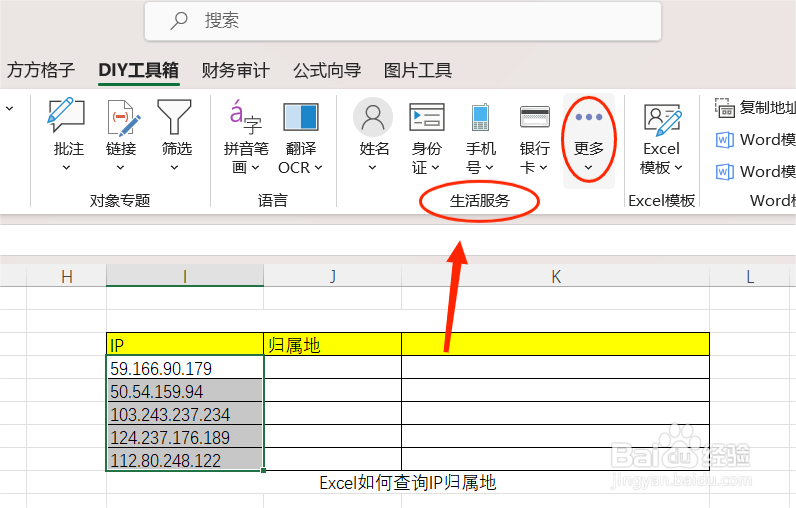Click the first Word模板 item
The image size is (796, 508).
[x=755, y=140]
